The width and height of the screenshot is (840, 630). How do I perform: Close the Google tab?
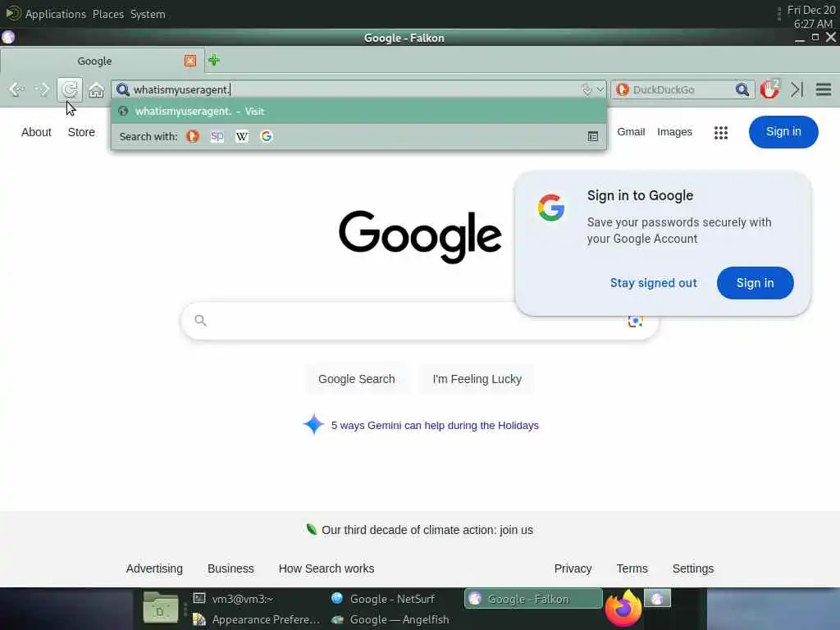(190, 61)
